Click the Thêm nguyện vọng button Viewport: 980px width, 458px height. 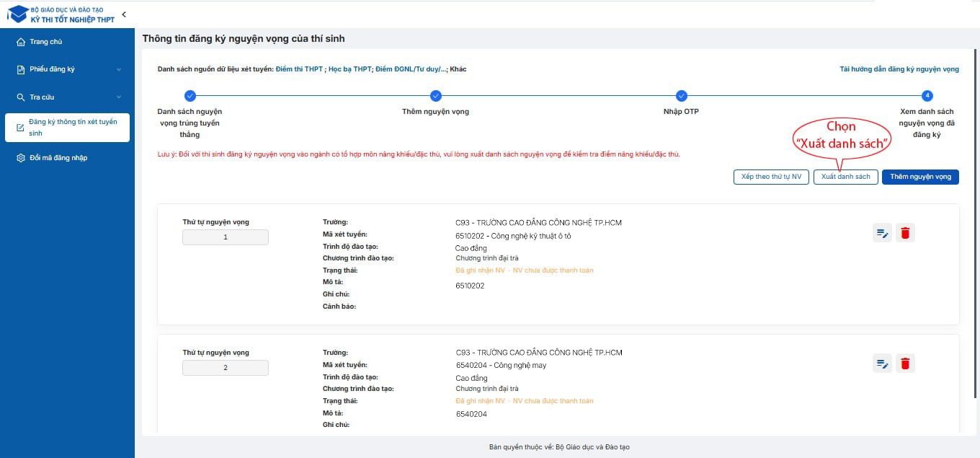coord(920,177)
